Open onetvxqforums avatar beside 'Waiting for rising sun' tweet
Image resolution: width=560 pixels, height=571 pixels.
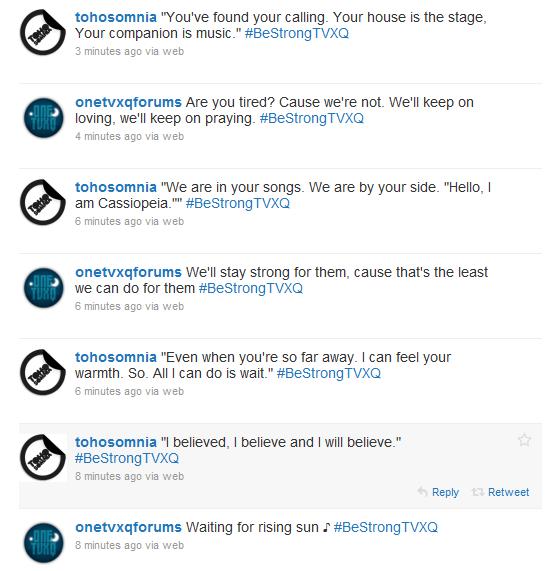tap(43, 543)
